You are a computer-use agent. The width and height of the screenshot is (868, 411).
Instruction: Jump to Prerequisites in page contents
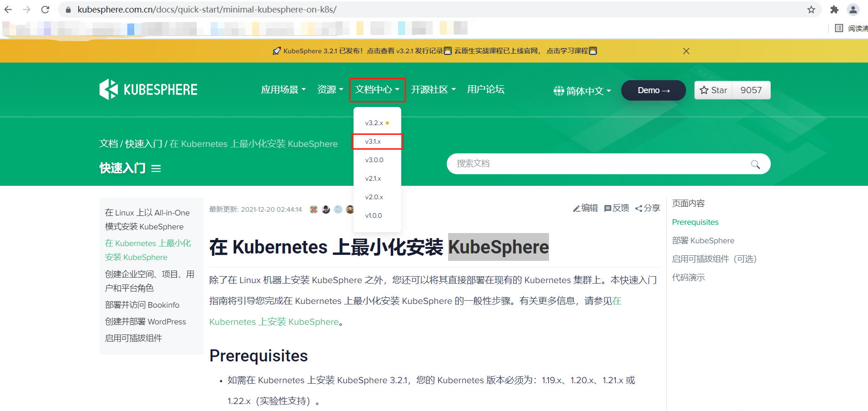695,222
